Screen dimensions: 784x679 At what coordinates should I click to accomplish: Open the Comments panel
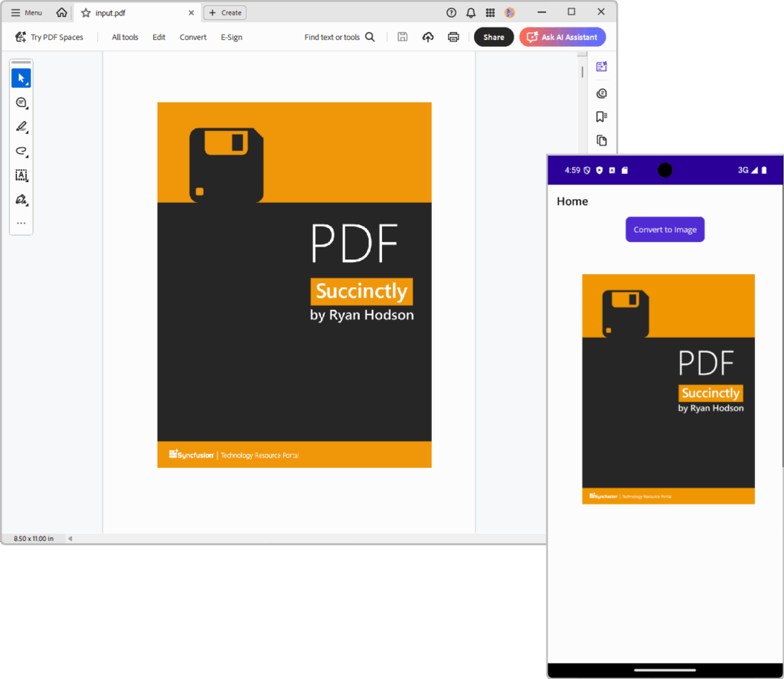click(x=602, y=93)
